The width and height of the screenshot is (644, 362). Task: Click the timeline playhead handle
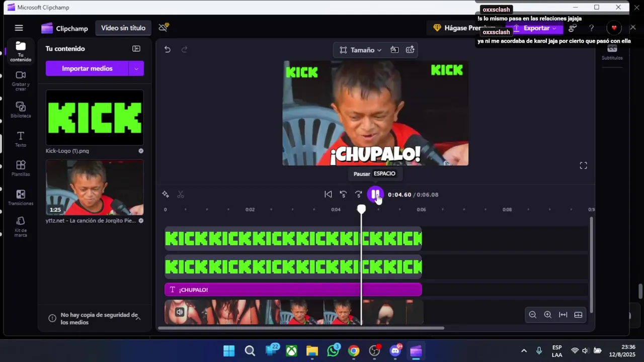pos(361,209)
